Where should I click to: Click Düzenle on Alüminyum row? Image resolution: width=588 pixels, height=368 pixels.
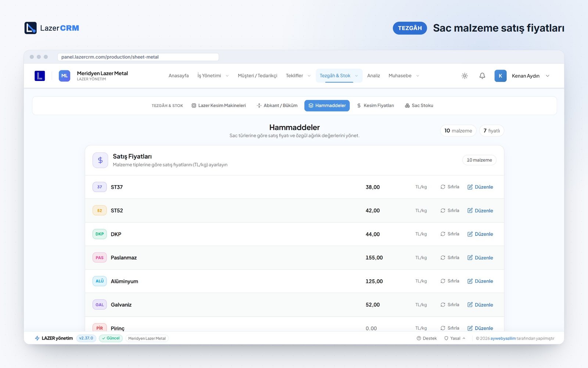click(x=480, y=281)
